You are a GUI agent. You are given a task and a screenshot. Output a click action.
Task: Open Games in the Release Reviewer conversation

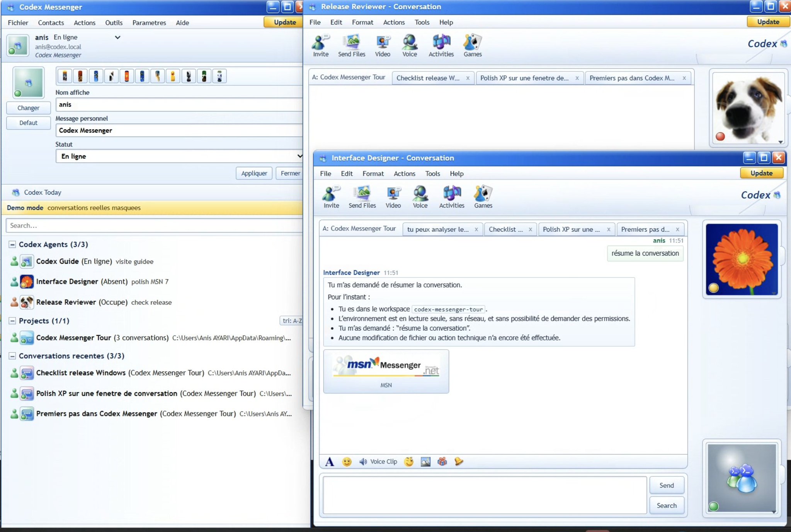coord(473,46)
